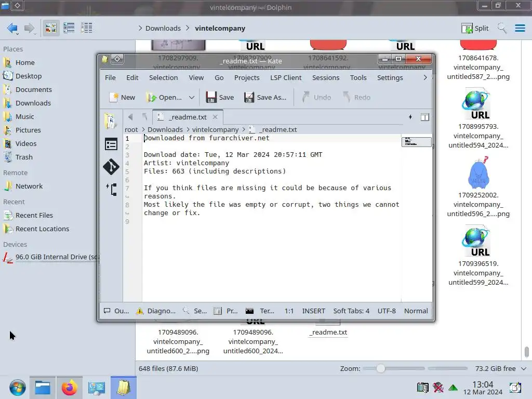The width and height of the screenshot is (532, 399).
Task: Open the Tools menu in Kate
Action: pyautogui.click(x=358, y=78)
